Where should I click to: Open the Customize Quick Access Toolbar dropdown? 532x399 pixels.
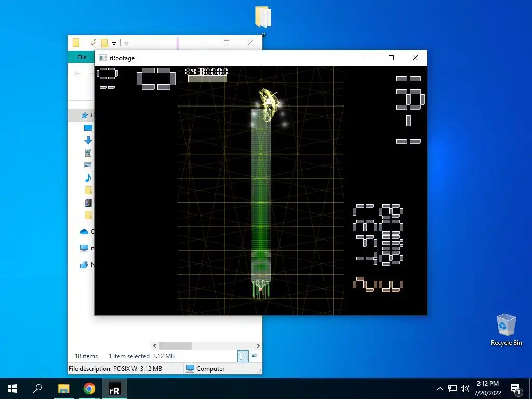click(114, 44)
